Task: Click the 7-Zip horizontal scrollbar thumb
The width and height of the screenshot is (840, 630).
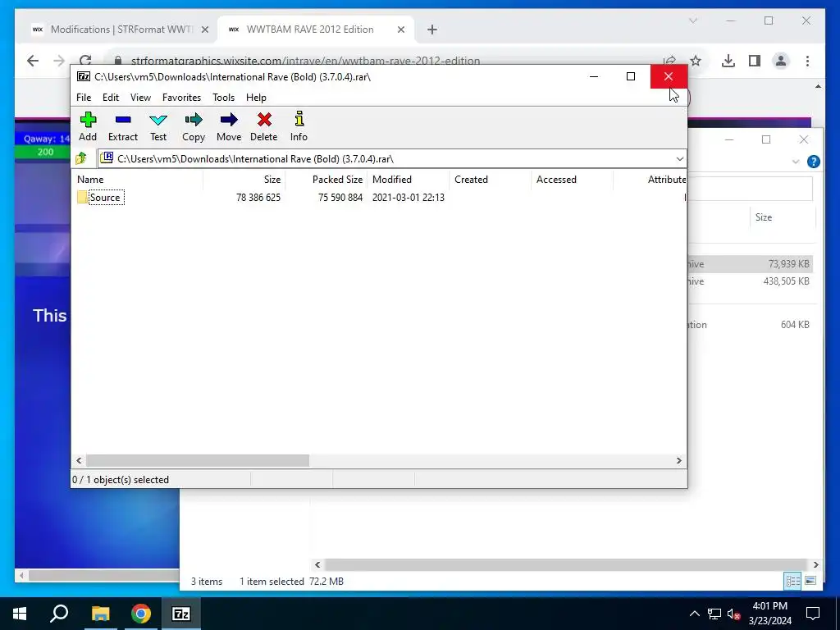Action: 198,461
